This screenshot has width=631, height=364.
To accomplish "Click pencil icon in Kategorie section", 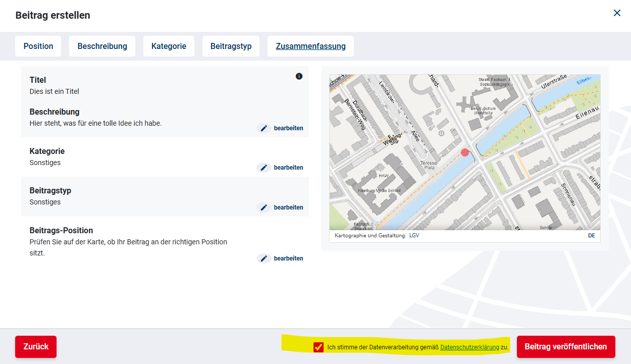I will (x=264, y=168).
